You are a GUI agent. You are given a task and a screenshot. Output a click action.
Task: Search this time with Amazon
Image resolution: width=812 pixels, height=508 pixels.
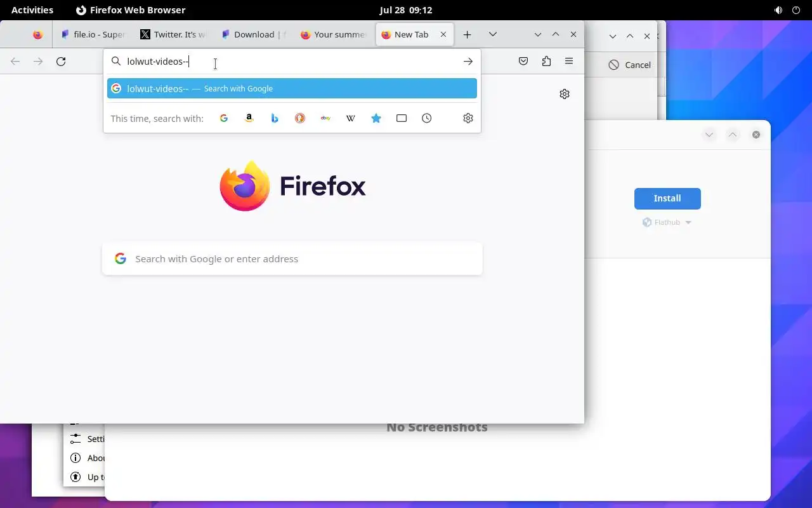(249, 118)
